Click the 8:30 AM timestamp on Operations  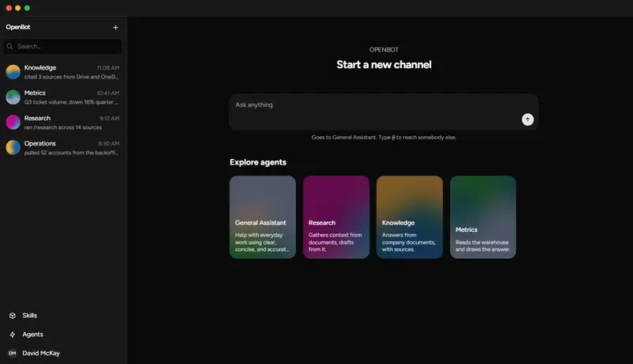(108, 144)
